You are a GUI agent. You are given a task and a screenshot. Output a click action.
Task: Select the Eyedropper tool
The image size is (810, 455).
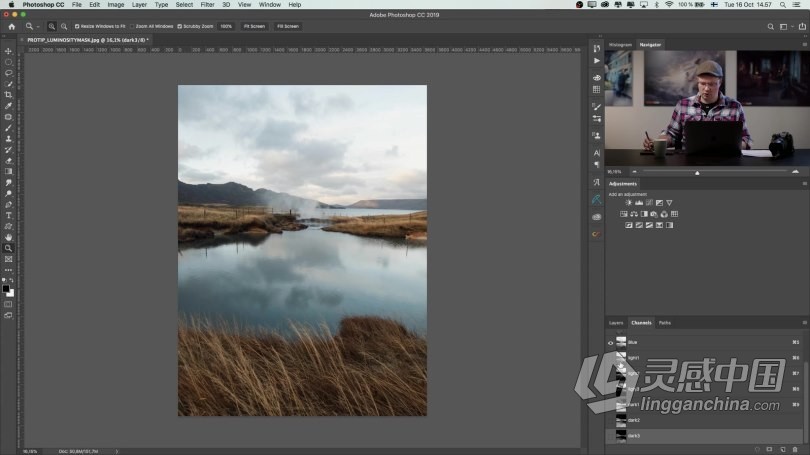(8, 106)
